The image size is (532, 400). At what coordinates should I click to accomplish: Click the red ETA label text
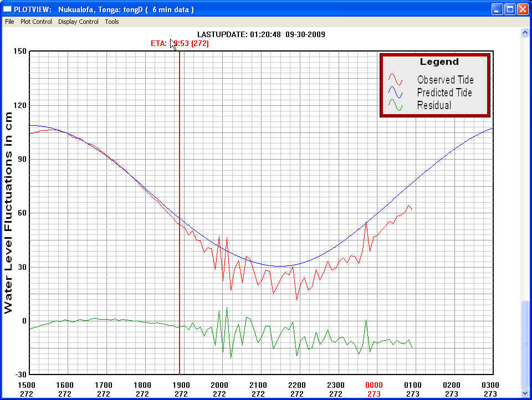(180, 43)
